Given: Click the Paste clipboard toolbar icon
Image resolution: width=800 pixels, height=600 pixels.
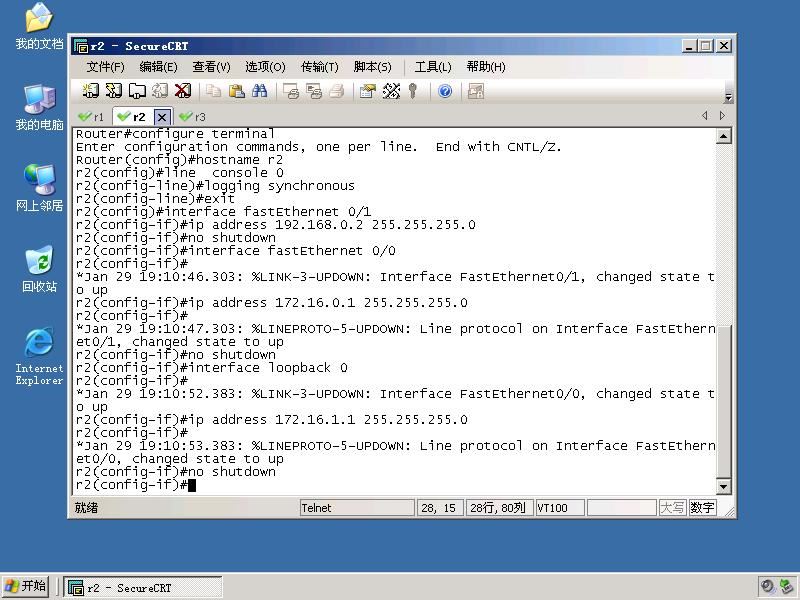Looking at the screenshot, I should click(236, 91).
